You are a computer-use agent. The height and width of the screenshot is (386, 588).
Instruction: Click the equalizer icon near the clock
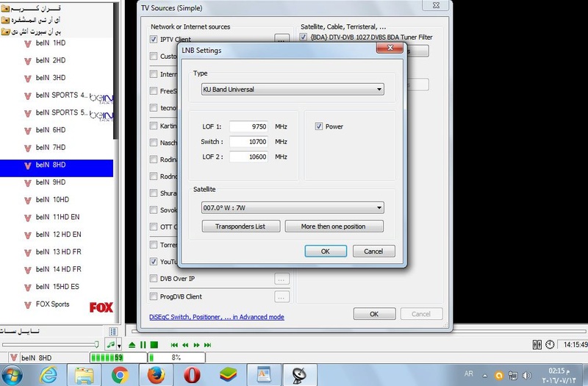click(537, 344)
